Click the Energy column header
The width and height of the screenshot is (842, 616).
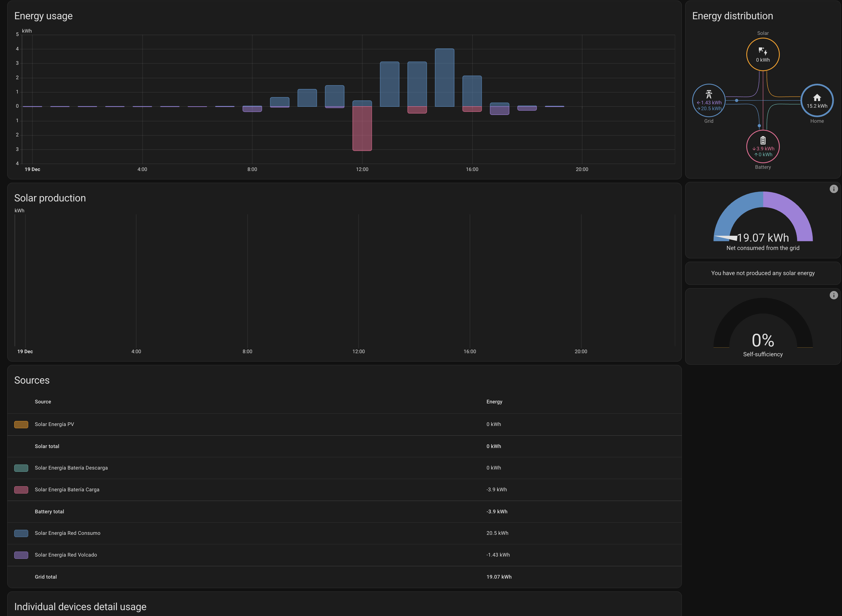[x=494, y=401]
